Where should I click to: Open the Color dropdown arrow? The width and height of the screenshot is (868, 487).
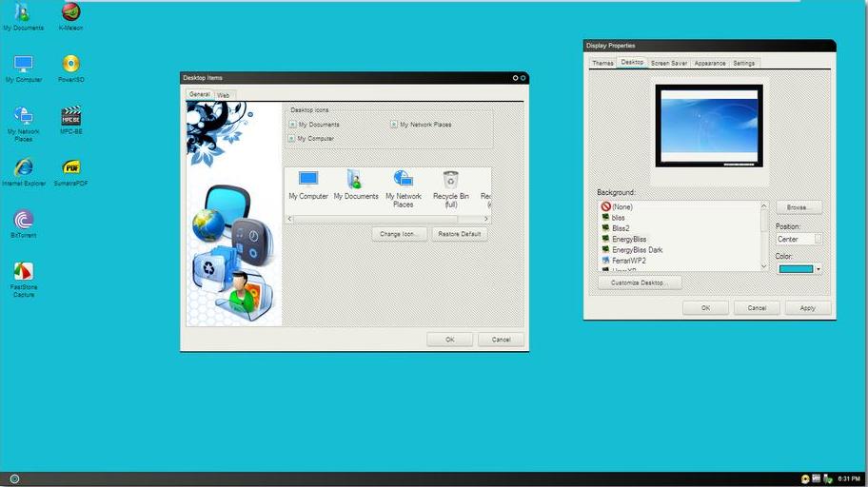[x=819, y=269]
